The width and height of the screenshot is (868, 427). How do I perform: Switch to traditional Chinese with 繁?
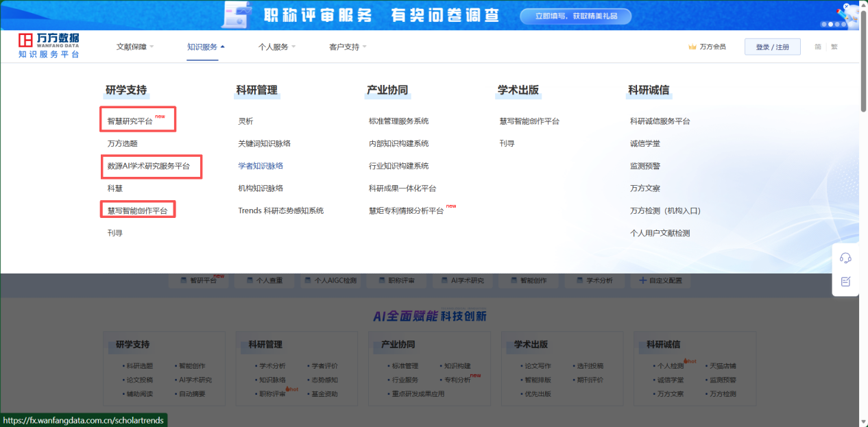(x=834, y=47)
